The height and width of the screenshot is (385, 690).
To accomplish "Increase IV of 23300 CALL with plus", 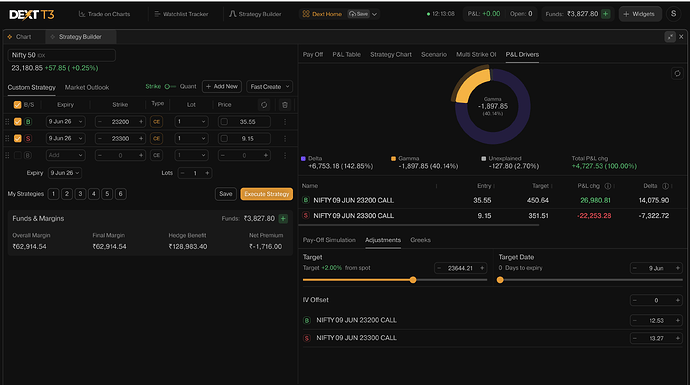I will coord(678,338).
